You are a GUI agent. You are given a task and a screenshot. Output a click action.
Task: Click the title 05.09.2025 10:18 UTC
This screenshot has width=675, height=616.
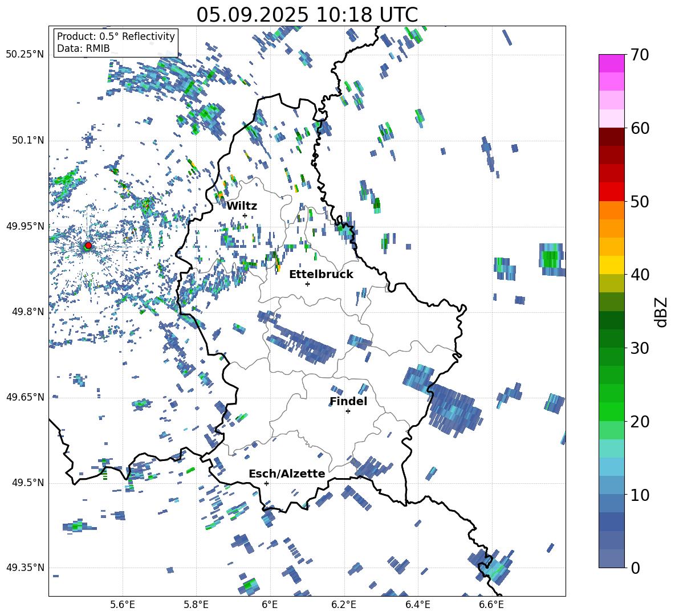307,15
